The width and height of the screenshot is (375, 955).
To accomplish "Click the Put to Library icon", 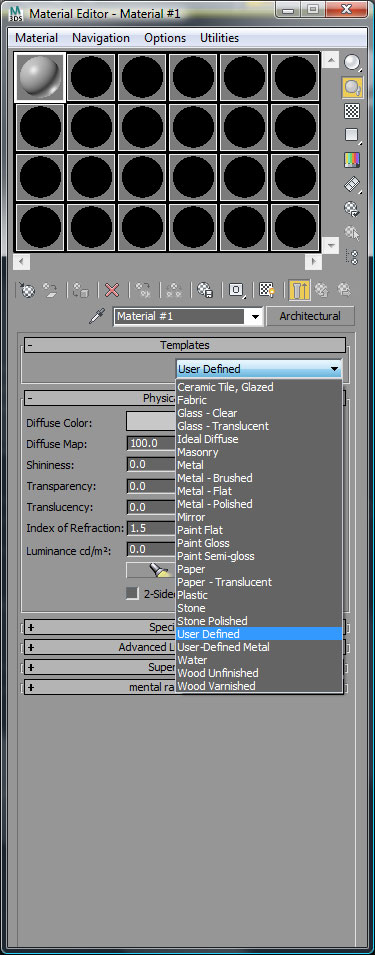I will pos(205,290).
